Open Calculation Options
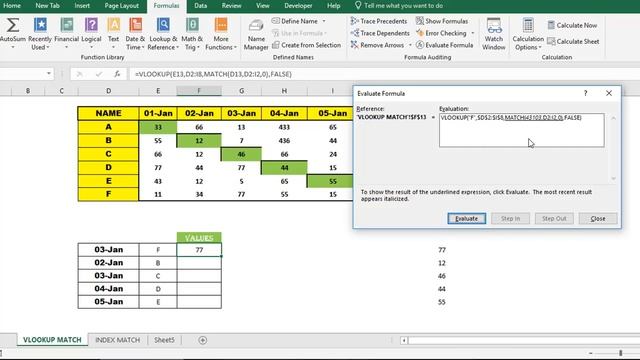 (x=528, y=35)
